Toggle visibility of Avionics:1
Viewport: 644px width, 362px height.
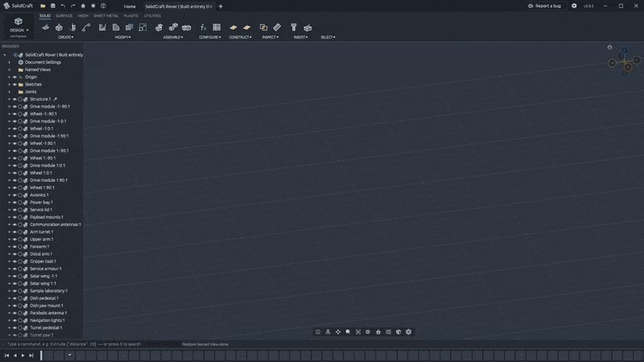pos(14,195)
